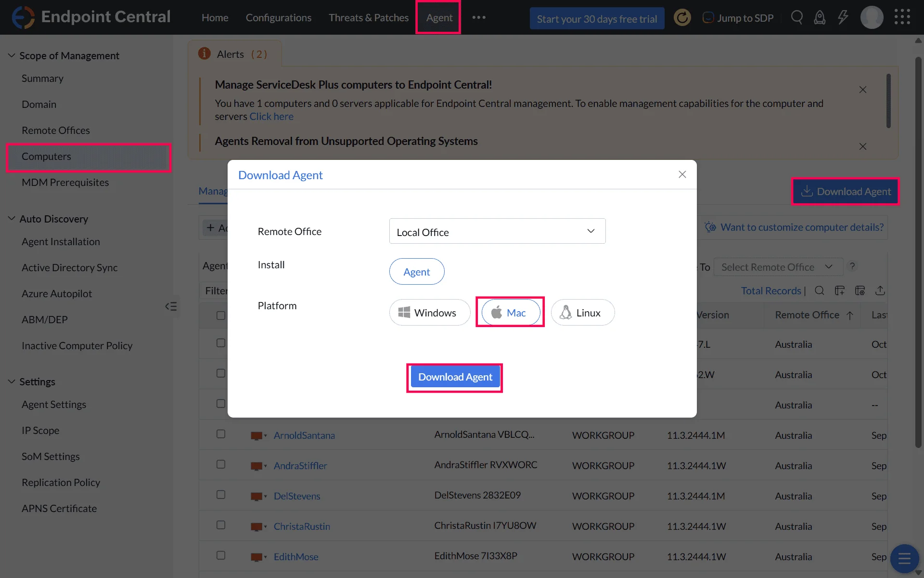This screenshot has width=924, height=578.
Task: Click the refresh circular arrow icon in header
Action: pyautogui.click(x=682, y=18)
